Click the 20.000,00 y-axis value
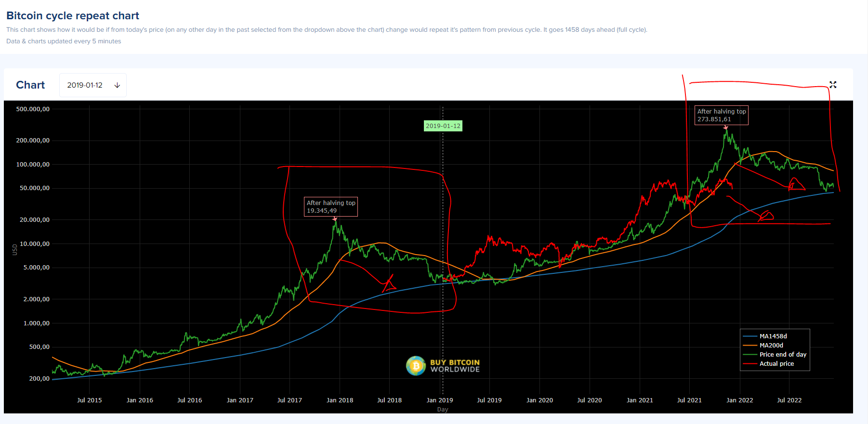 pos(35,220)
